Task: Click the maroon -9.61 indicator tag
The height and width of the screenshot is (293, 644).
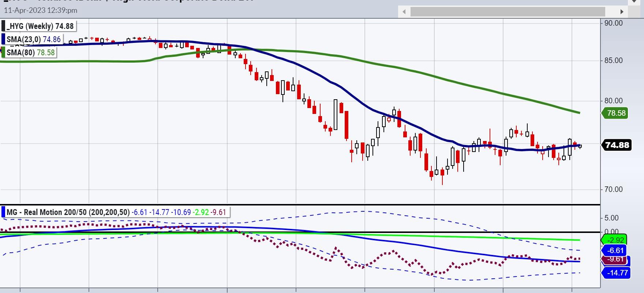Action: pyautogui.click(x=615, y=259)
